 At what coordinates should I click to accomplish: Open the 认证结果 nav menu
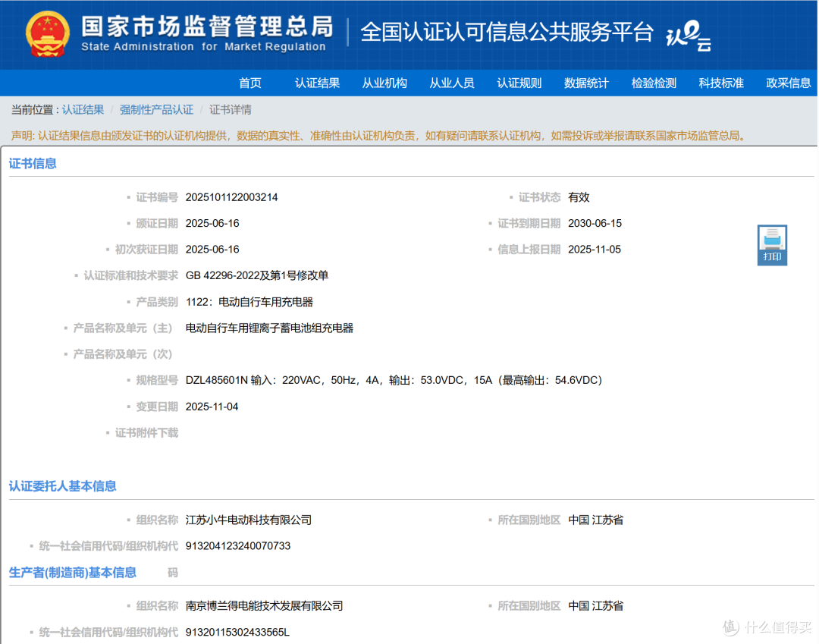pyautogui.click(x=317, y=83)
